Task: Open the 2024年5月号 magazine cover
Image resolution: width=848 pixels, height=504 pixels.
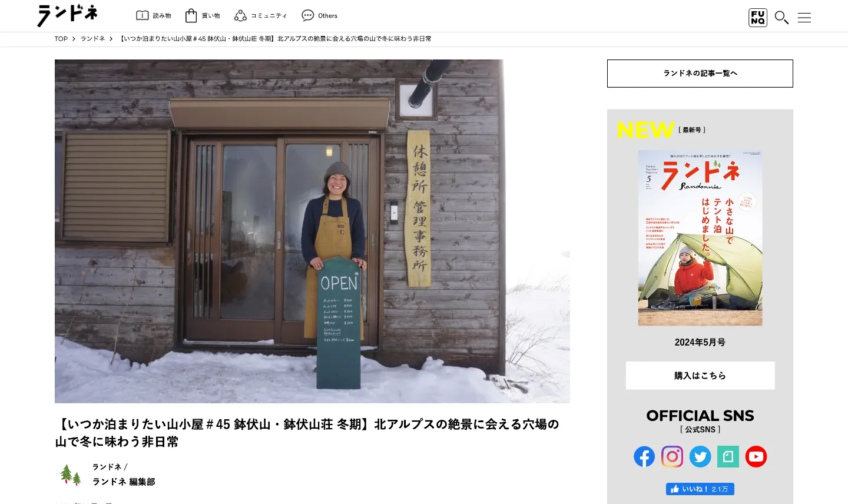Action: [700, 238]
